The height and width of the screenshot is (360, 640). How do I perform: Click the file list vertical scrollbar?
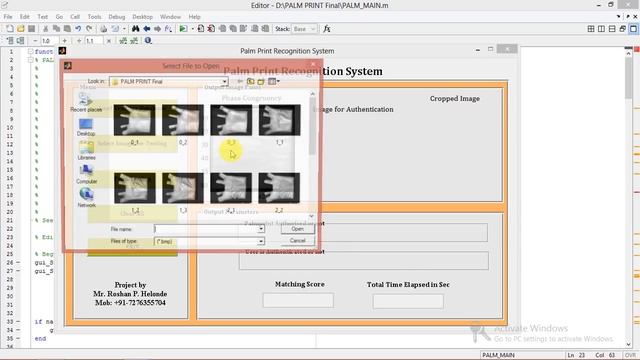[x=312, y=155]
